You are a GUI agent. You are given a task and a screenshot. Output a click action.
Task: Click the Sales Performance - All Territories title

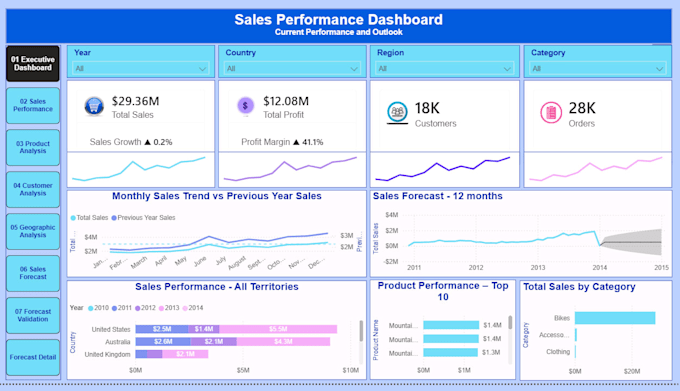coord(217,287)
